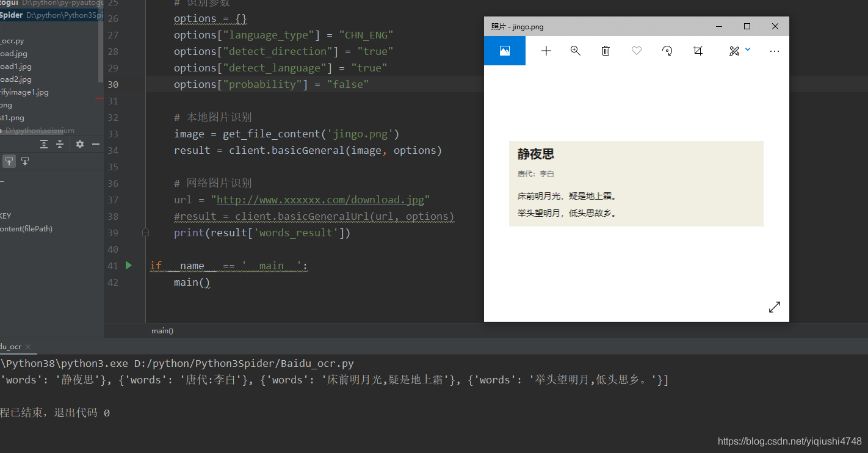The image size is (868, 453).
Task: Rotate the photo using the rotate icon
Action: pos(667,51)
